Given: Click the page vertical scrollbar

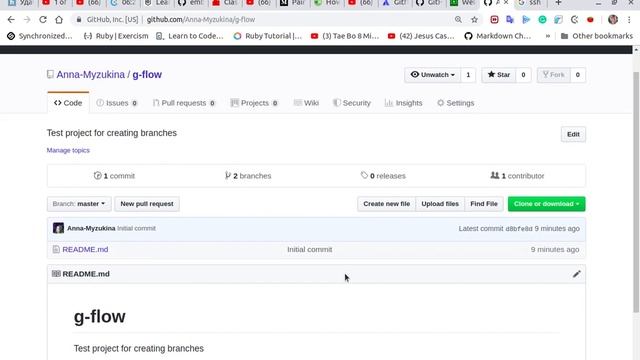Looking at the screenshot, I should point(636,192).
